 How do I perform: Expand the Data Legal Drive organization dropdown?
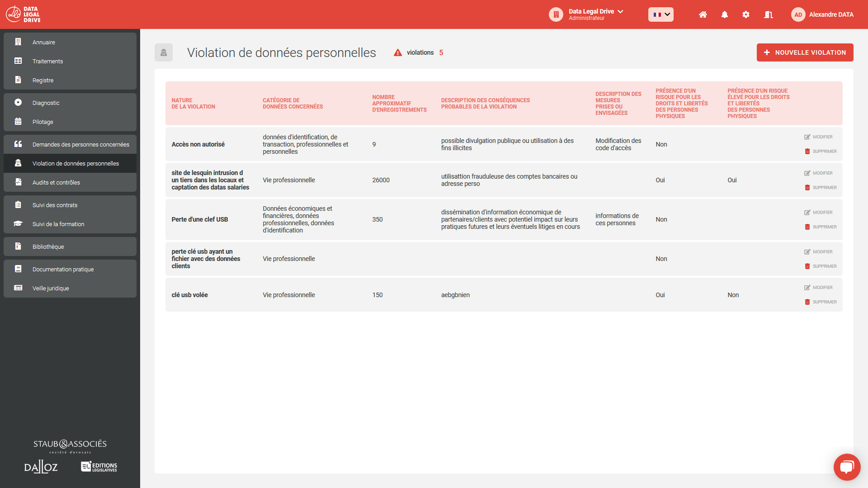point(620,11)
